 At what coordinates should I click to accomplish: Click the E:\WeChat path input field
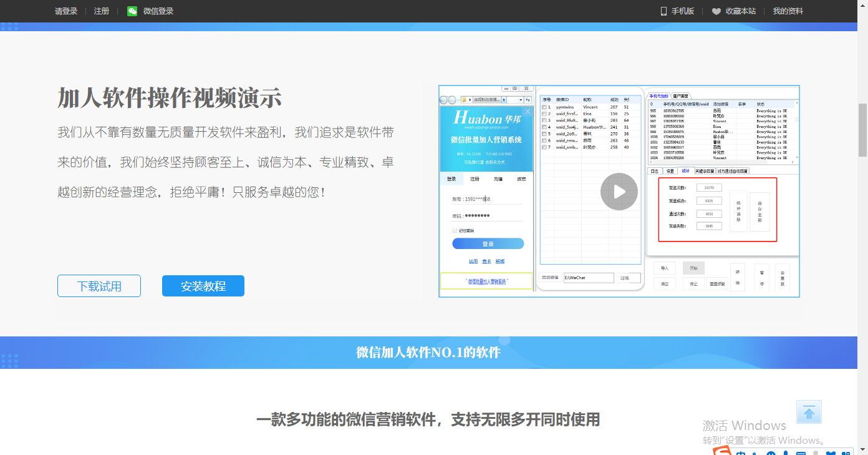(x=589, y=277)
